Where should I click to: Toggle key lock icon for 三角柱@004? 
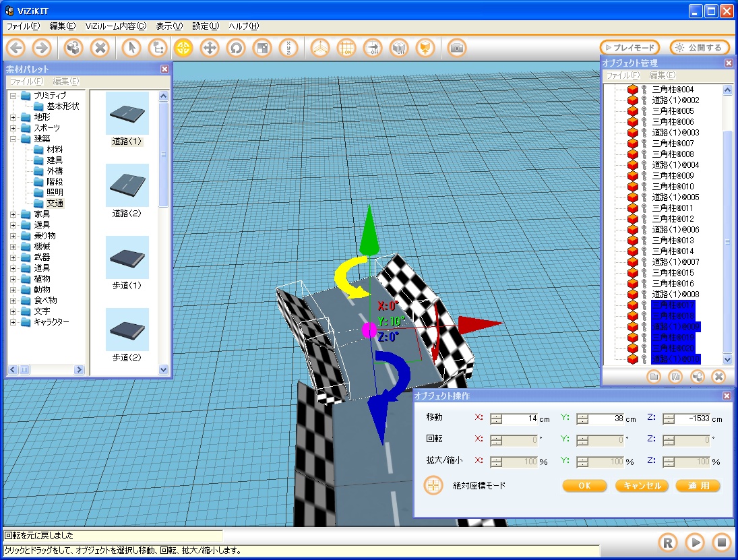(644, 90)
